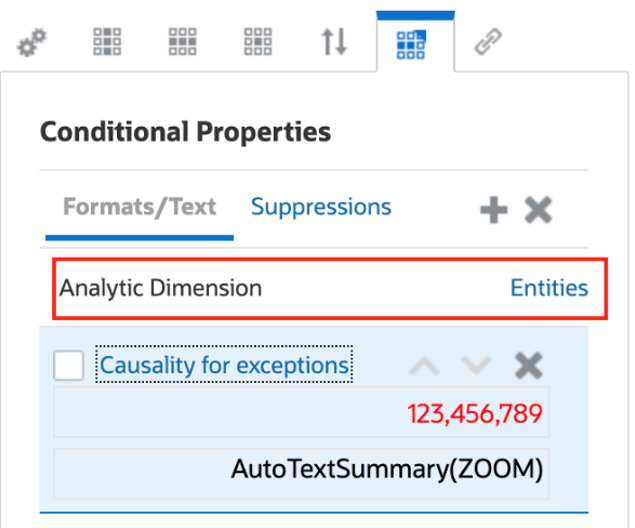Remove the Causality for exceptions rule
This screenshot has height=528, width=635.
click(x=528, y=367)
